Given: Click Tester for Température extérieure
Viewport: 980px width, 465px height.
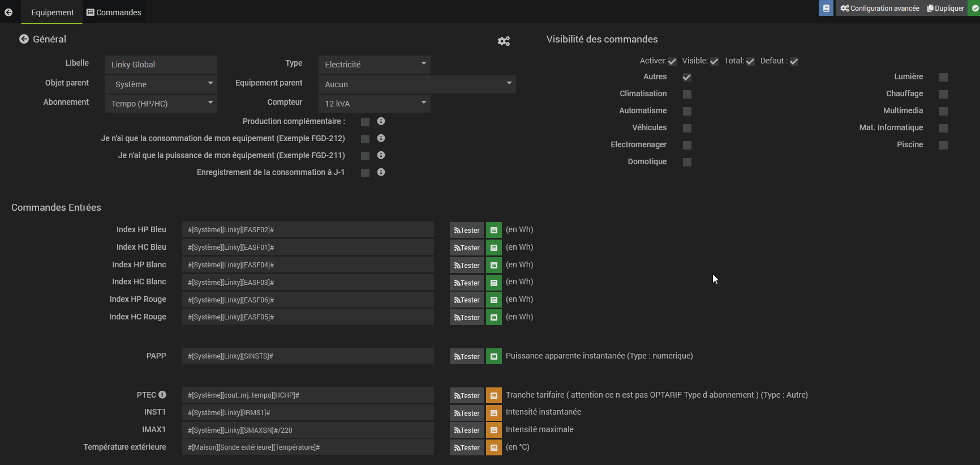Looking at the screenshot, I should point(467,447).
